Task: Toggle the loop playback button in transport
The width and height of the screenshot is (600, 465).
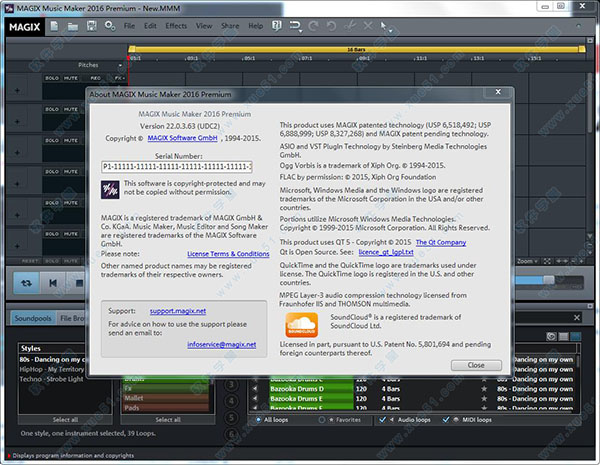Action: 26,283
